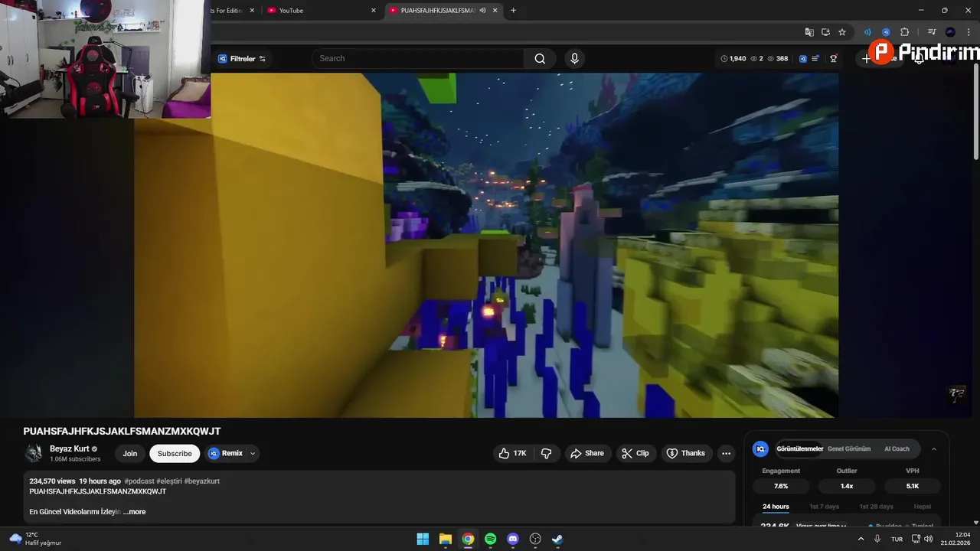Select the 1st 7 days range tab
Image resolution: width=980 pixels, height=551 pixels.
pos(825,507)
